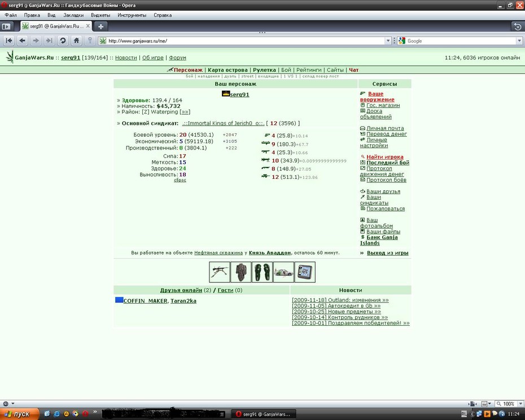
Task: Open the status bar options dropdown
Action: [13, 404]
